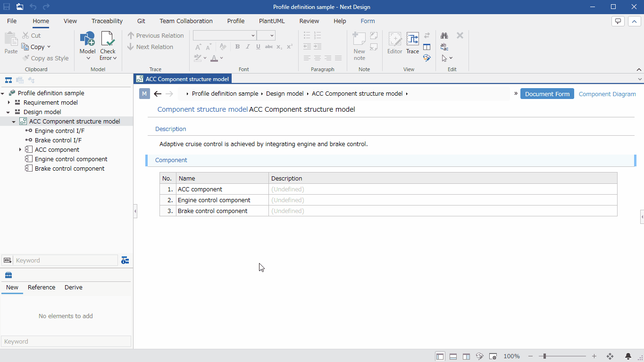Click Cut in the Clipboard group

[x=32, y=35]
